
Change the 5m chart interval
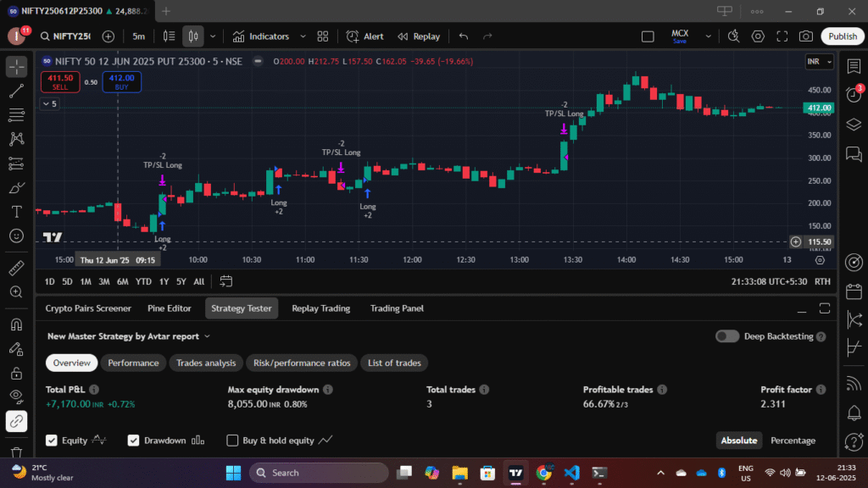tap(138, 36)
